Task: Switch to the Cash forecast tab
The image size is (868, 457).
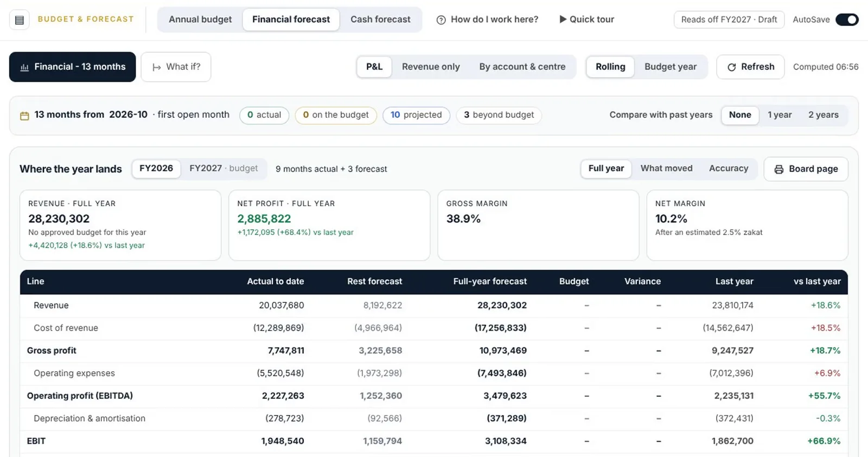Action: coord(380,20)
